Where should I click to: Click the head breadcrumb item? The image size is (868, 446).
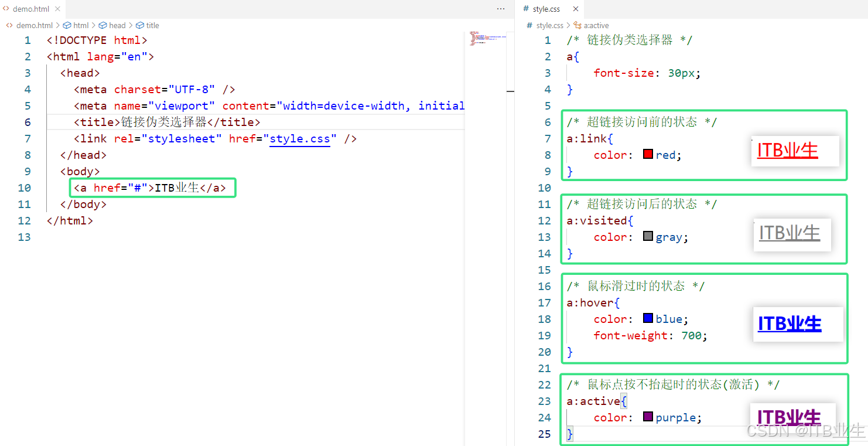[117, 25]
